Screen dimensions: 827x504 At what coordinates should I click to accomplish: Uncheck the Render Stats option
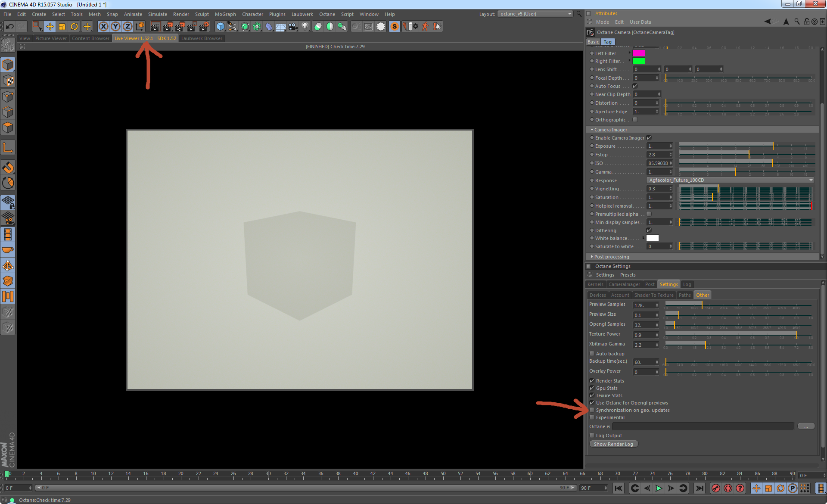coord(592,381)
